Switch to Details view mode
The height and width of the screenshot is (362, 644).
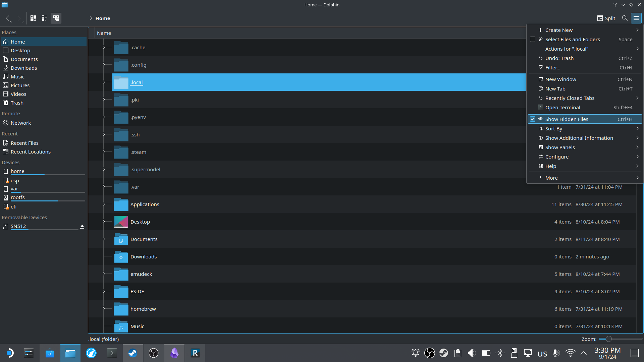[x=56, y=18]
